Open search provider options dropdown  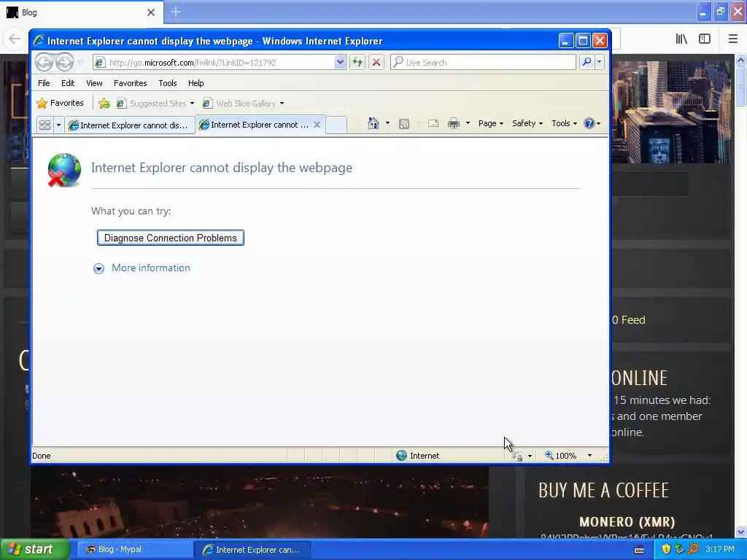(x=600, y=63)
